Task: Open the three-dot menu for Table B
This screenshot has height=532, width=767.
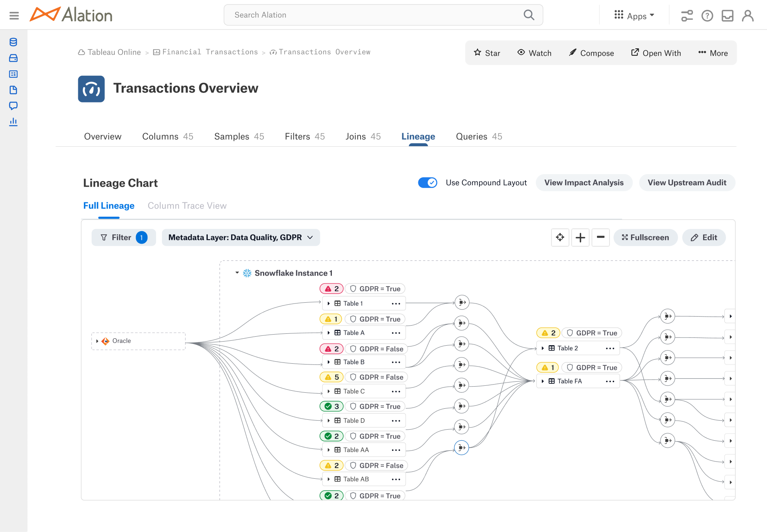Action: [396, 362]
